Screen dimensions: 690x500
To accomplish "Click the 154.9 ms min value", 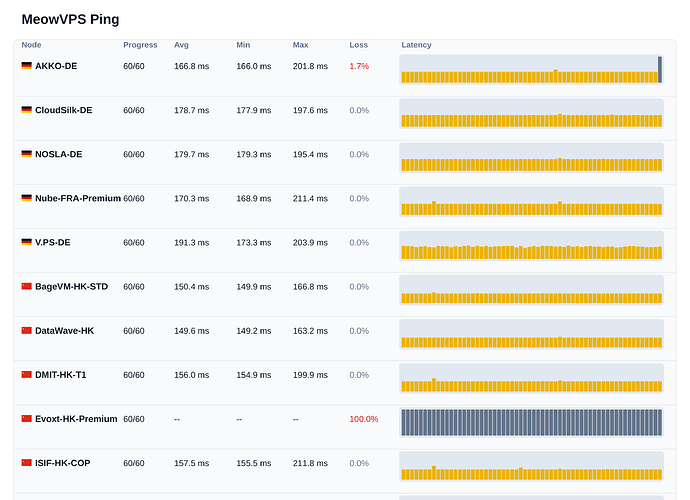I will click(254, 375).
